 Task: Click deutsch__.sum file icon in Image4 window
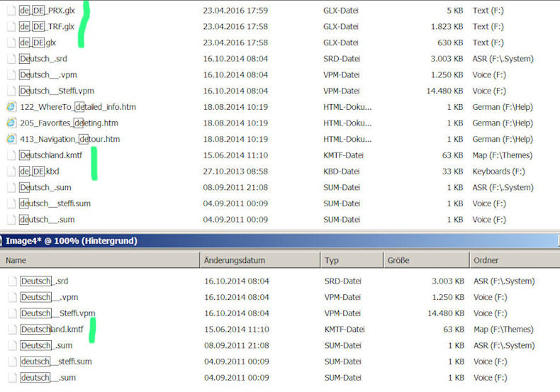13,378
